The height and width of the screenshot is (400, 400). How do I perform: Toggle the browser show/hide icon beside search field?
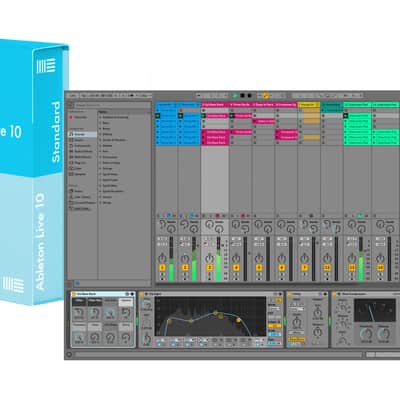(x=70, y=105)
